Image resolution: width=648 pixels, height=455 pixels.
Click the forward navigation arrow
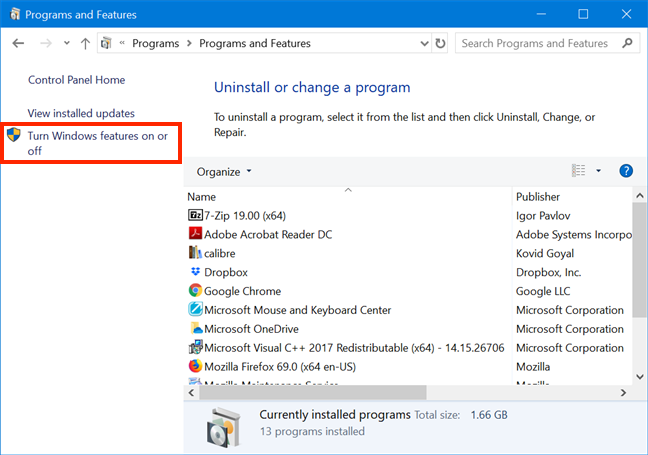coord(46,43)
